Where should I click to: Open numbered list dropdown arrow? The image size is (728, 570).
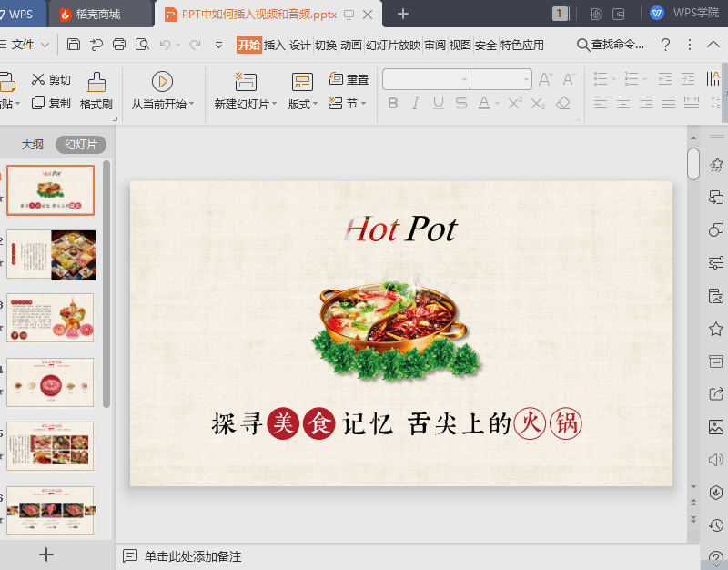click(645, 79)
